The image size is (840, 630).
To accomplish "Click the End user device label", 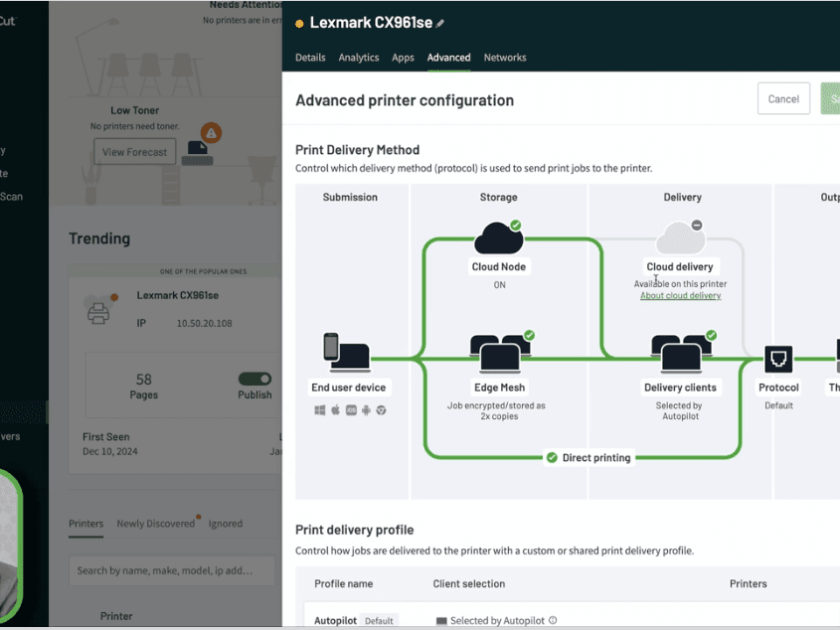I will [x=348, y=388].
